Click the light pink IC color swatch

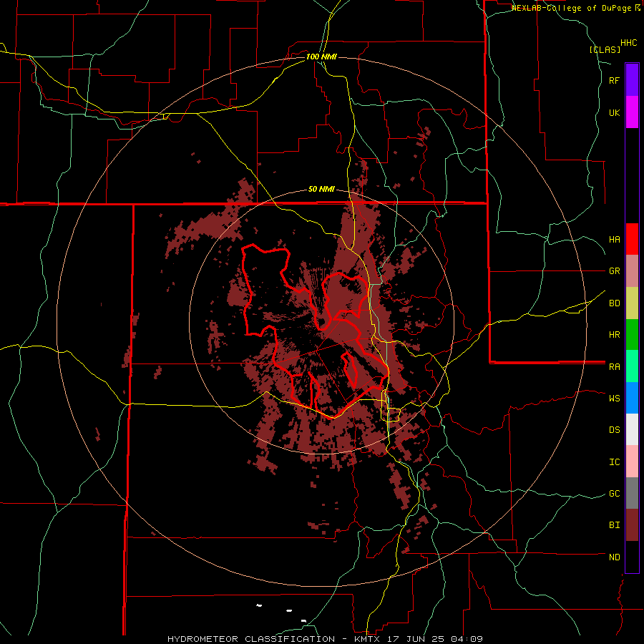pos(632,462)
